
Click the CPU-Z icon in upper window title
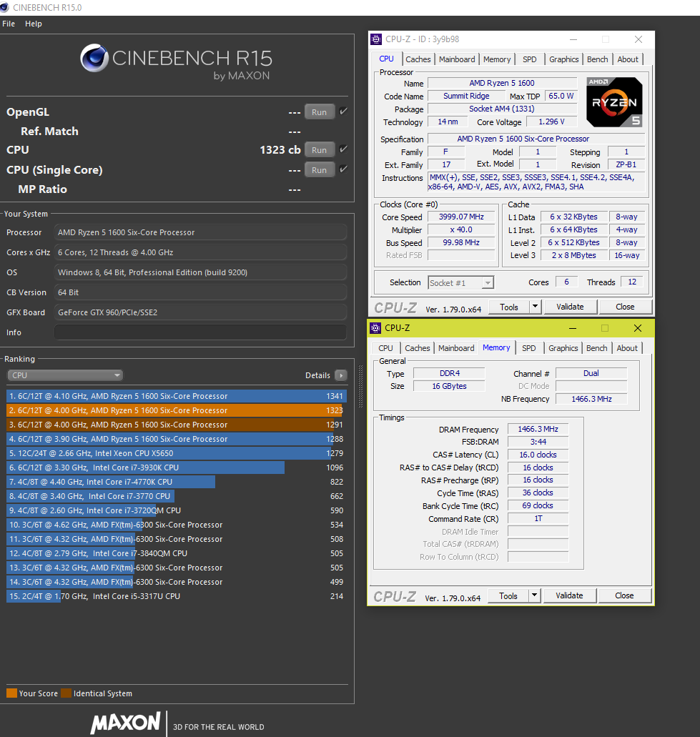pos(376,39)
